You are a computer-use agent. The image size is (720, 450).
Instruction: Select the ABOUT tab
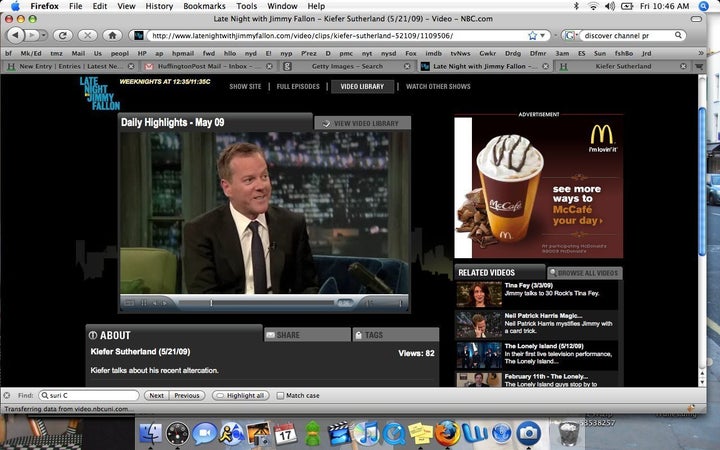click(174, 335)
